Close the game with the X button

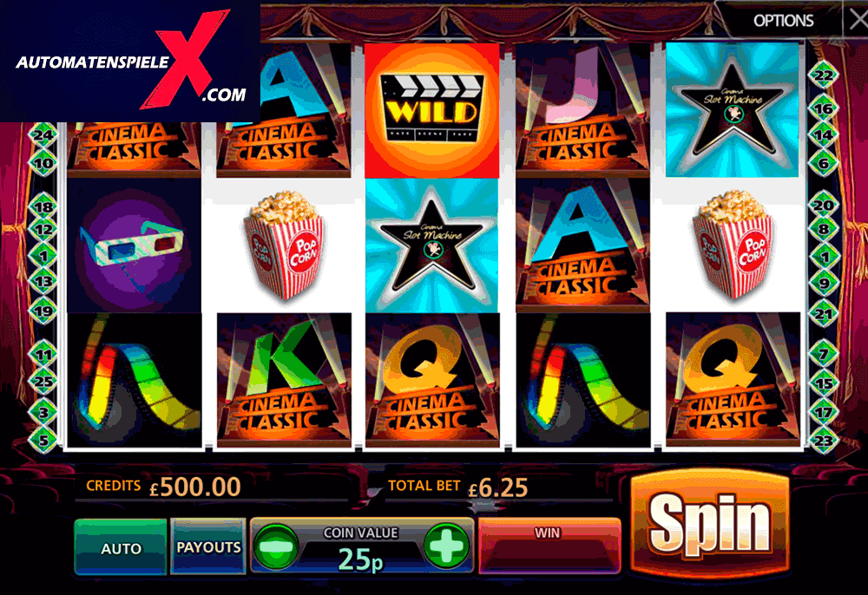[857, 20]
